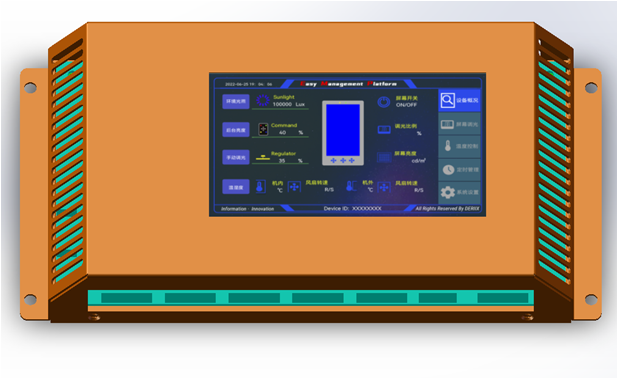Screen dimensions: 618x379
Task: Open the device overview tab with magnifier
Action: point(459,100)
